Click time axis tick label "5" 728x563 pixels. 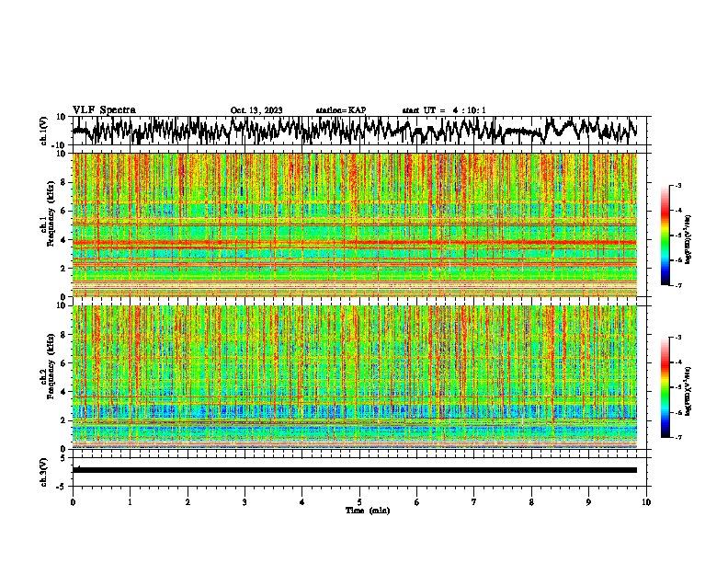point(359,502)
